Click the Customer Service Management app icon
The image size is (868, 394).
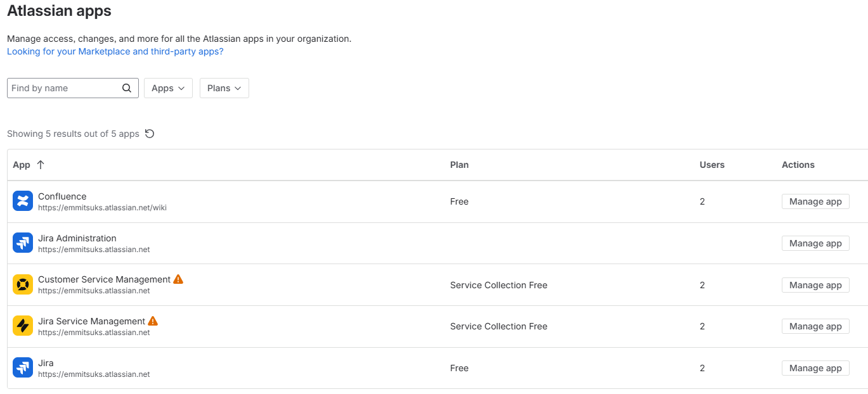coord(23,284)
